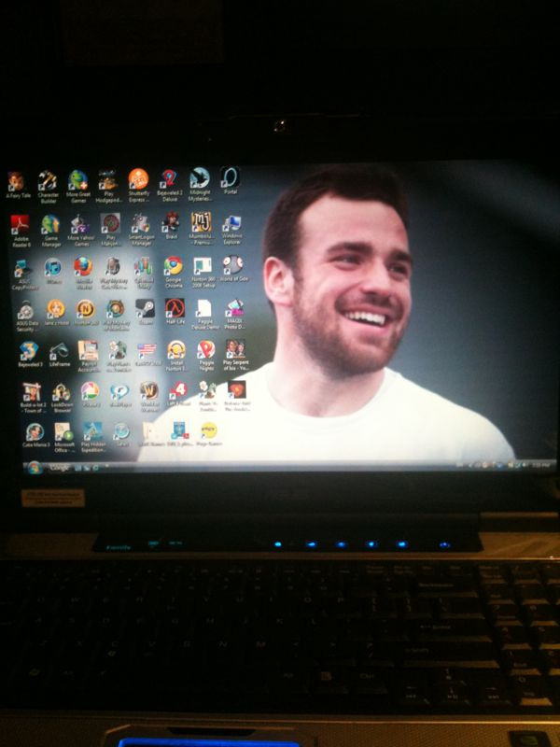The width and height of the screenshot is (560, 747).
Task: Open the Portal game shortcut
Action: pyautogui.click(x=230, y=177)
